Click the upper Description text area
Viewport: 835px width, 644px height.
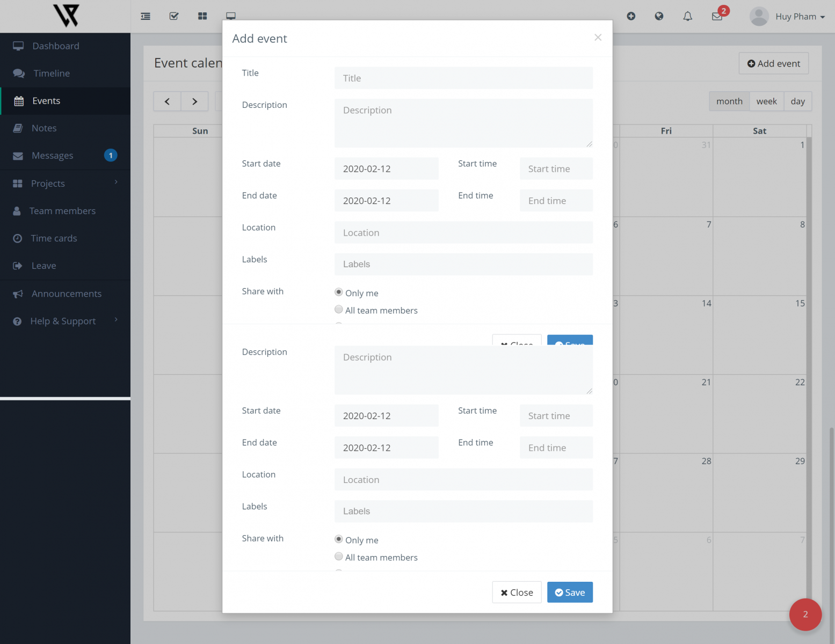point(463,123)
